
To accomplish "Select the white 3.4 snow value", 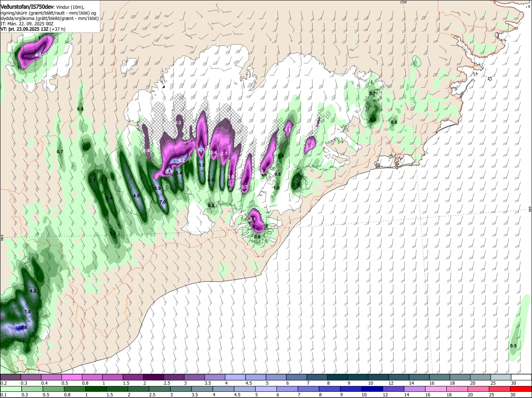I will tap(214, 153).
